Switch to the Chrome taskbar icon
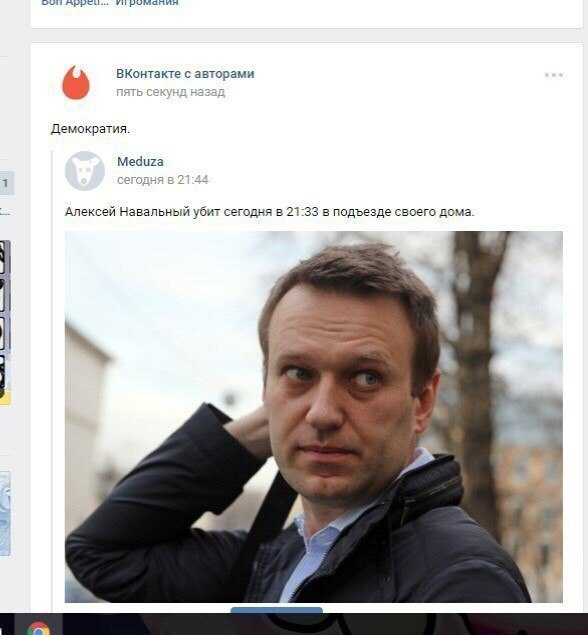Viewport: 588px width, 635px height. (38, 627)
